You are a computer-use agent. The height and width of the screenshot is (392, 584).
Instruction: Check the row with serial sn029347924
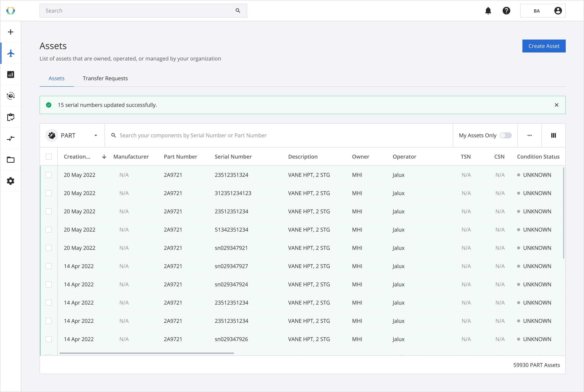(49, 285)
